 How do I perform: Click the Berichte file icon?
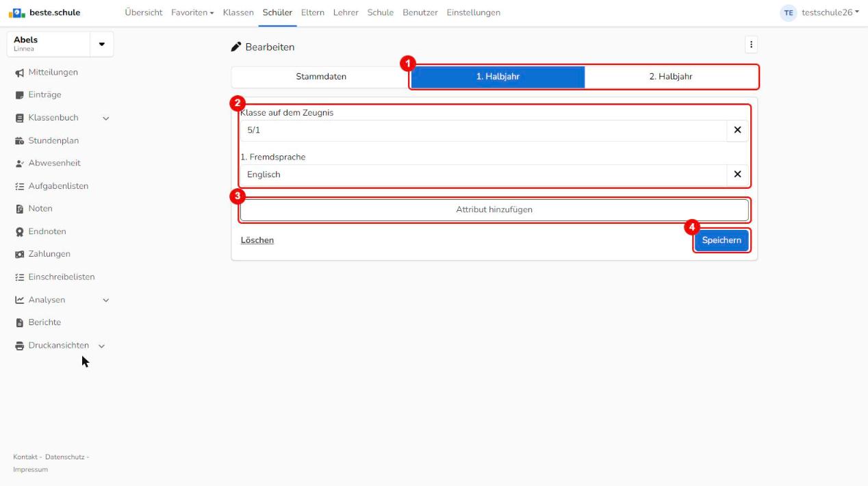pos(19,322)
